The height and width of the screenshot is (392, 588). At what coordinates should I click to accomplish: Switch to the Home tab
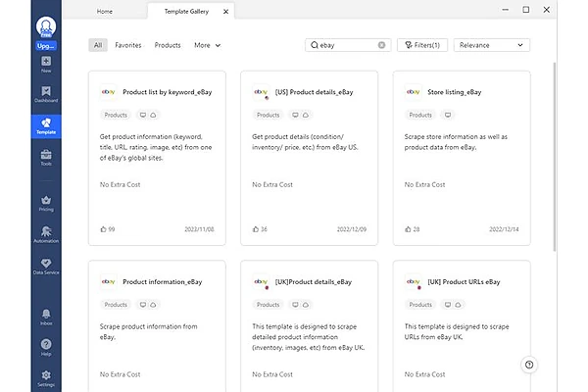click(105, 12)
